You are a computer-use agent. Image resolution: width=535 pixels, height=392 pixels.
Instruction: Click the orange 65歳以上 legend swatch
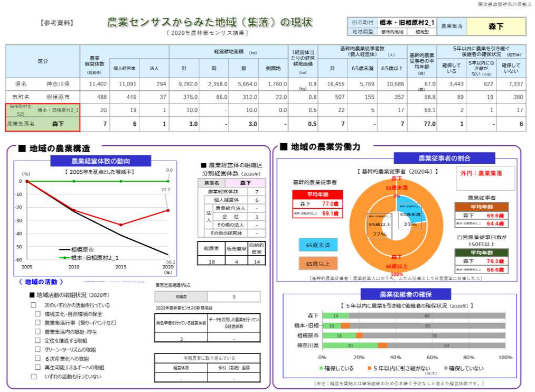tap(318, 264)
